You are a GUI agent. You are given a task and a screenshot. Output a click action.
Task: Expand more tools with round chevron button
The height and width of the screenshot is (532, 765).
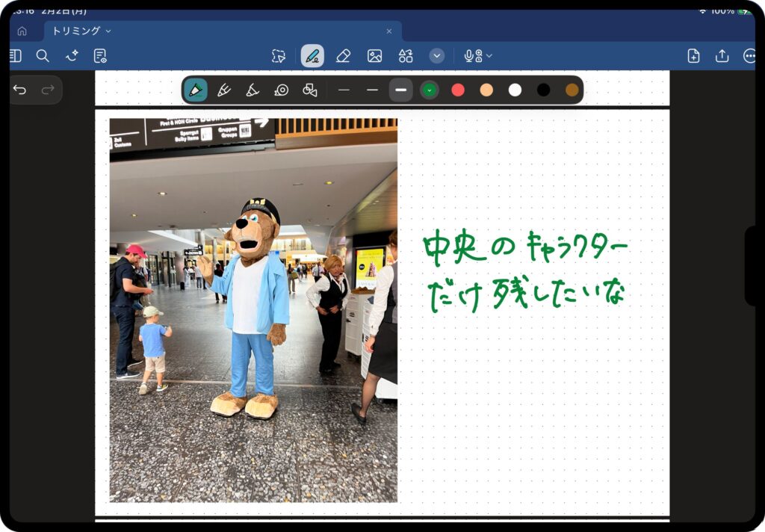(437, 56)
